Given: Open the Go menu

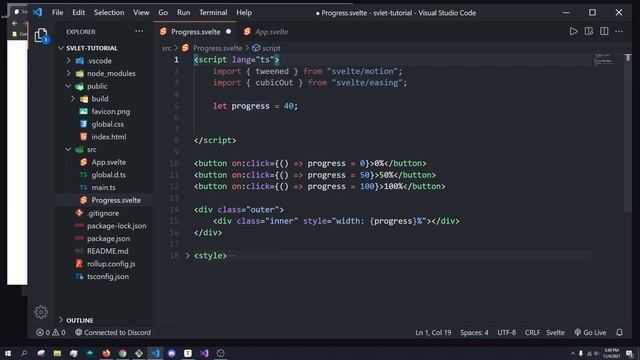Looking at the screenshot, I should [x=163, y=13].
